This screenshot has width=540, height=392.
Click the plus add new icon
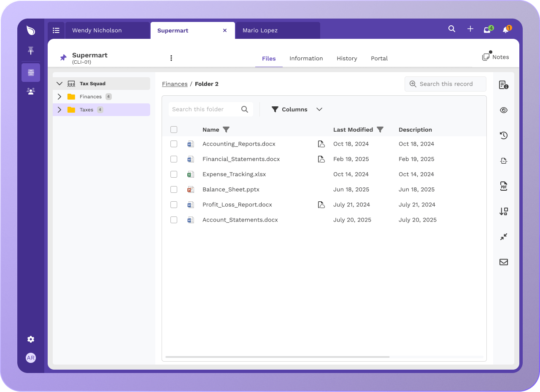coord(470,29)
